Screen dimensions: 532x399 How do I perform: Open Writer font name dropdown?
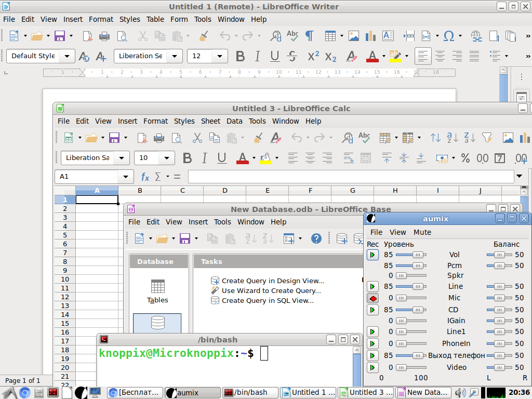click(x=175, y=56)
